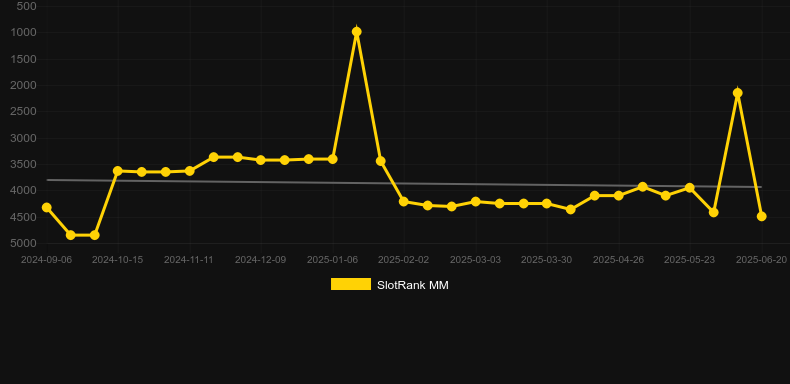This screenshot has width=790, height=384.
Task: Click the x-axis label 2025-06-20
Action: [x=761, y=260]
